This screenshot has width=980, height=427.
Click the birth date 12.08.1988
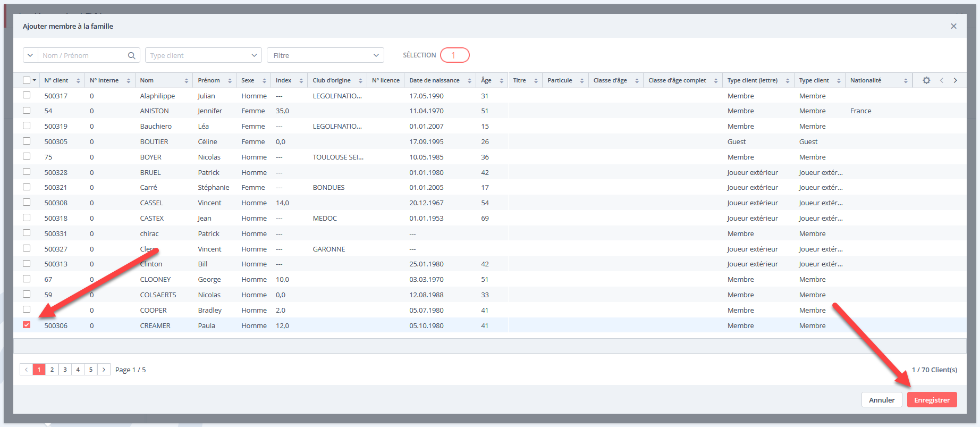(x=426, y=295)
